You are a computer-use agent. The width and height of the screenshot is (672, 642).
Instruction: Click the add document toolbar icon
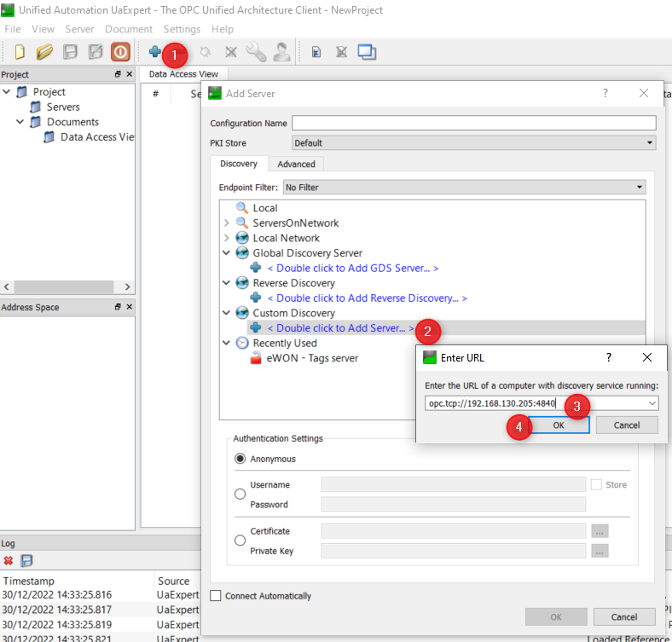316,52
